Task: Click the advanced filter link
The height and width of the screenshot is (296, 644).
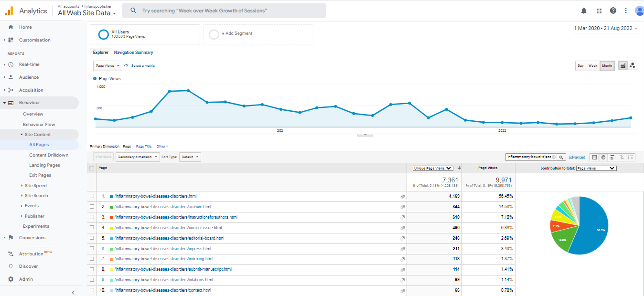Action: coord(577,157)
